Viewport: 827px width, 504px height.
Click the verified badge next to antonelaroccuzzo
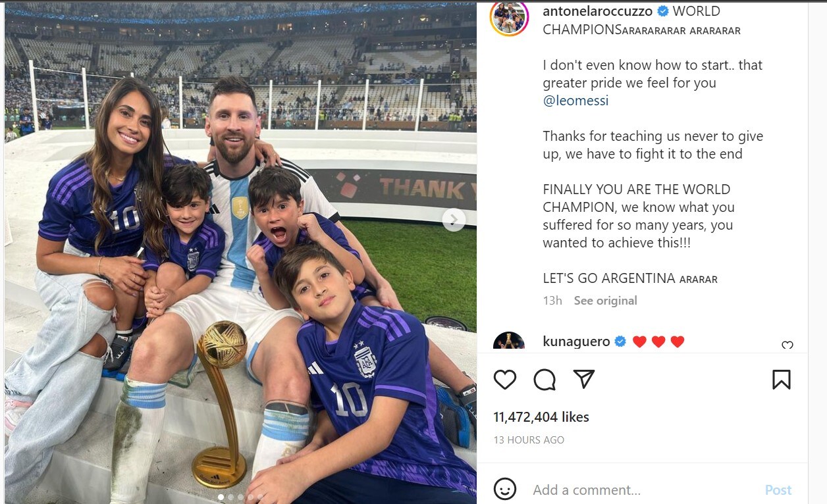(x=664, y=11)
